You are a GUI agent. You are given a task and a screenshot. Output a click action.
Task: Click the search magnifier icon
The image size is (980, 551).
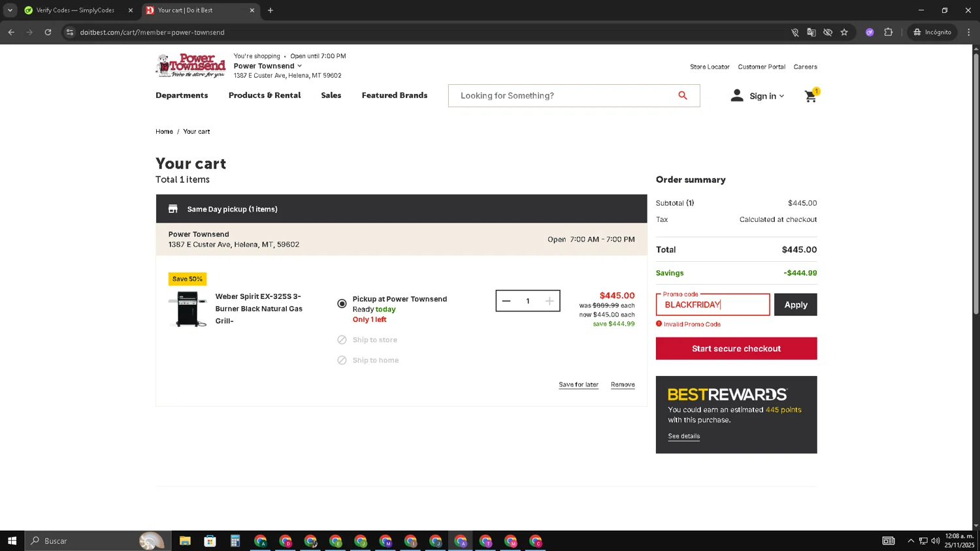(x=683, y=95)
